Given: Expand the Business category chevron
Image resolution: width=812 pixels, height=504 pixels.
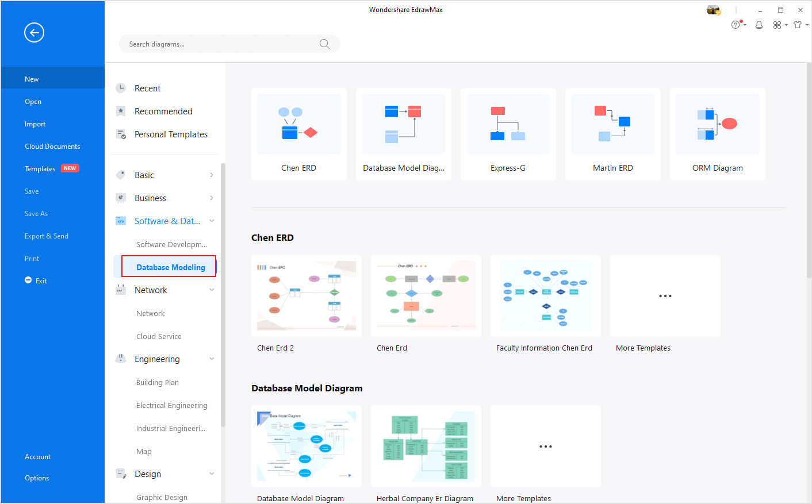Looking at the screenshot, I should 212,198.
